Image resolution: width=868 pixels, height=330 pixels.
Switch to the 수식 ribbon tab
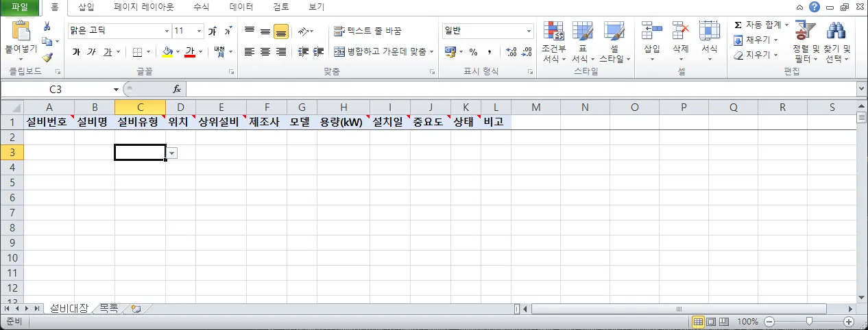(x=202, y=8)
